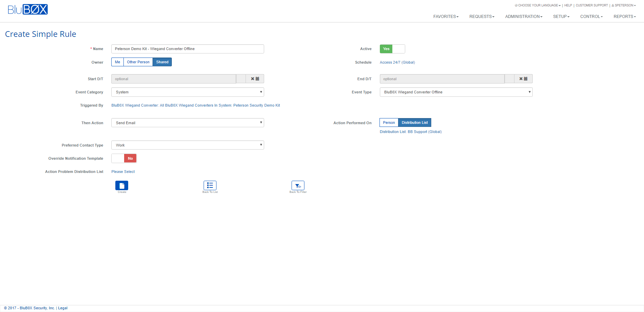Viewport: 644px width, 312px height.
Task: Open the ADMINISTRATION menu
Action: [523, 16]
